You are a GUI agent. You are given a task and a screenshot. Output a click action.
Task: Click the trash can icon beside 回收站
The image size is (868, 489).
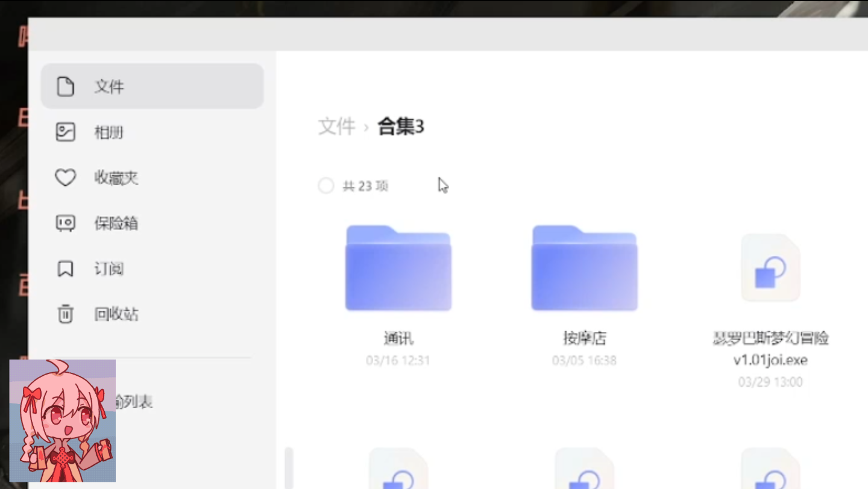pyautogui.click(x=65, y=314)
